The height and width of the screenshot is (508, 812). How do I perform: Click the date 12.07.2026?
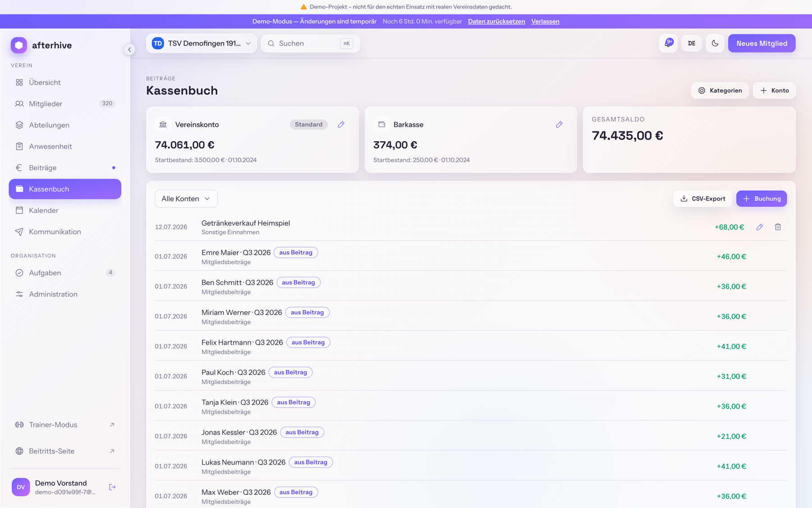[x=171, y=227]
